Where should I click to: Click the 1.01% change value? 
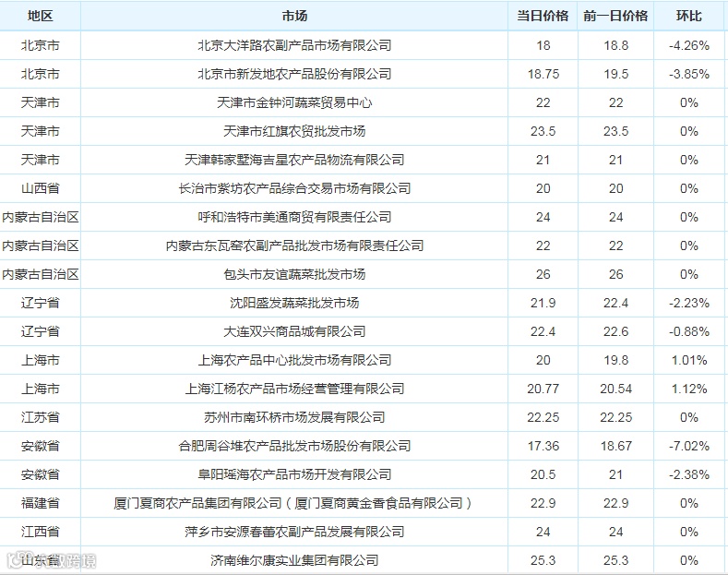pyautogui.click(x=689, y=360)
